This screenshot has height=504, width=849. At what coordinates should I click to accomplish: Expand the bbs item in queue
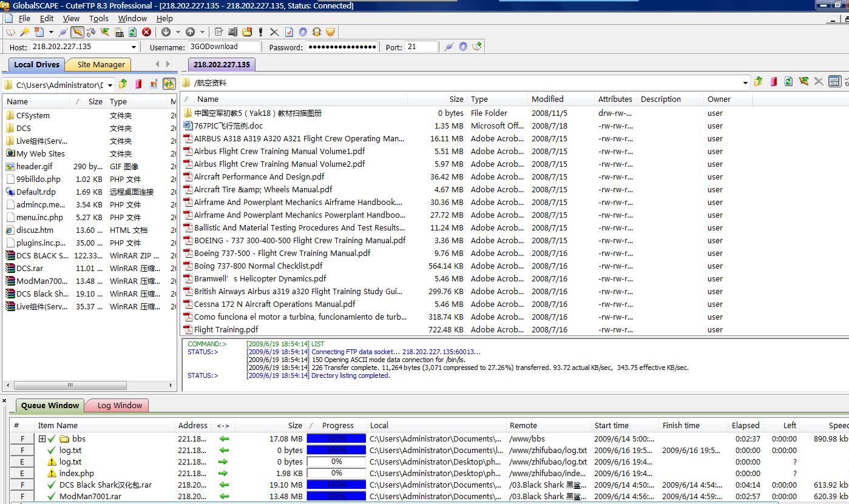(x=42, y=438)
